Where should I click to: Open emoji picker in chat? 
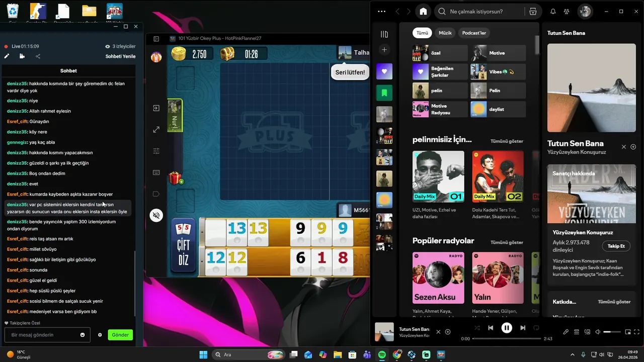click(x=83, y=335)
